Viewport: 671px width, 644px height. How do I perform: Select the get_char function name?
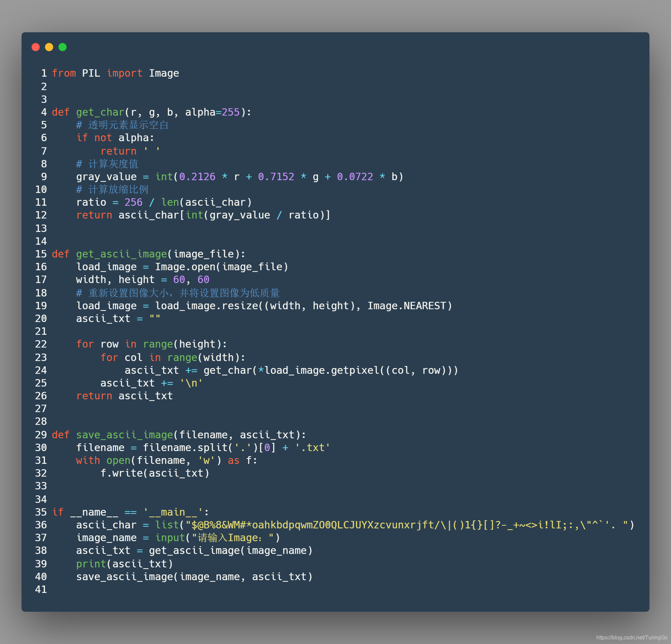[x=100, y=112]
